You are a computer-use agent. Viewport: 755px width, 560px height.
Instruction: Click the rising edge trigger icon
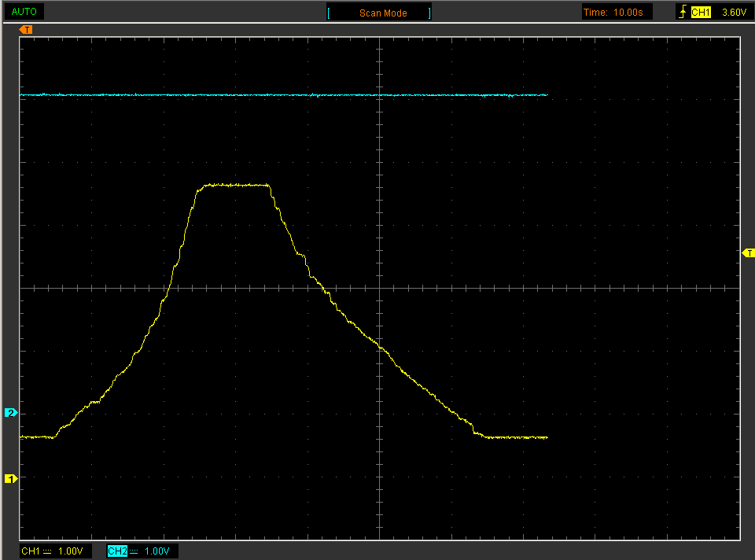[x=683, y=12]
